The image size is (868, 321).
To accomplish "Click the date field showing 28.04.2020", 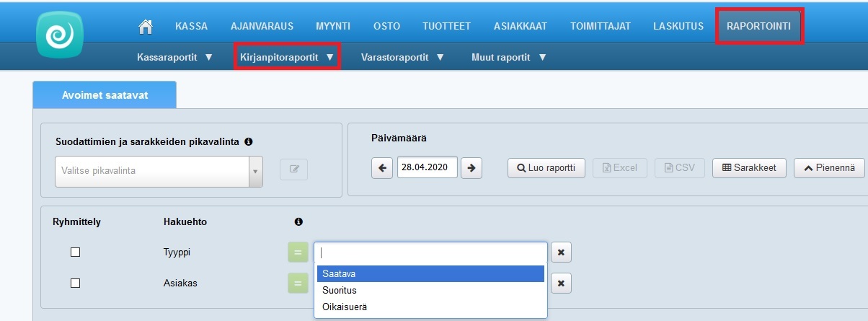I will click(x=427, y=167).
